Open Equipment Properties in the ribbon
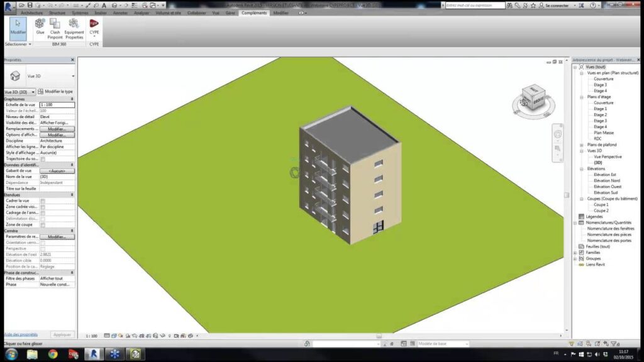 [x=74, y=28]
